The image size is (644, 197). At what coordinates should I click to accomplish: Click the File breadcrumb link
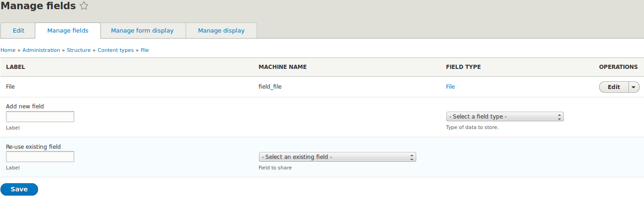pos(145,50)
